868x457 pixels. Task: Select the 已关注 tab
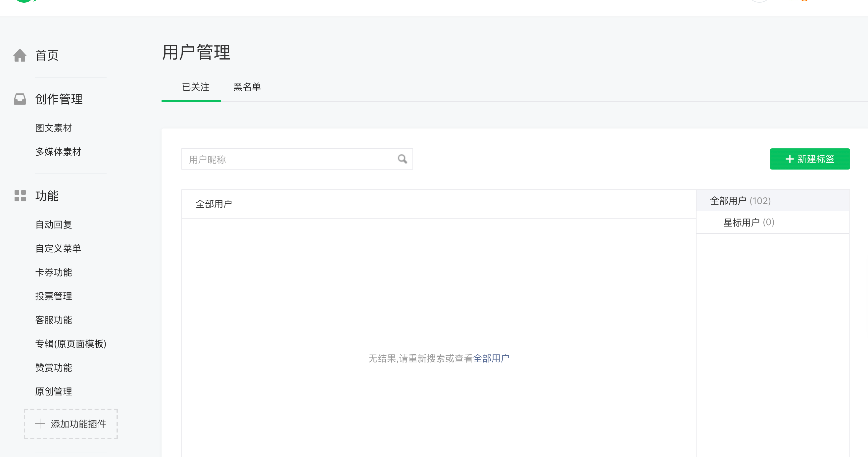pos(195,87)
